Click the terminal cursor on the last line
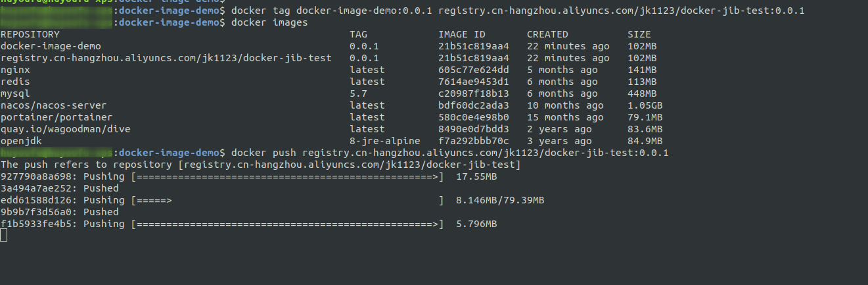 tap(4, 236)
